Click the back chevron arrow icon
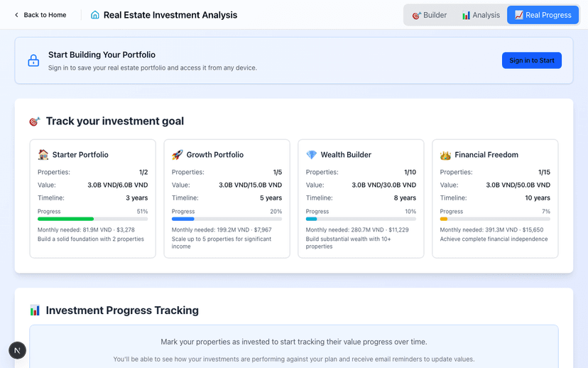This screenshot has height=368, width=588. [x=16, y=15]
